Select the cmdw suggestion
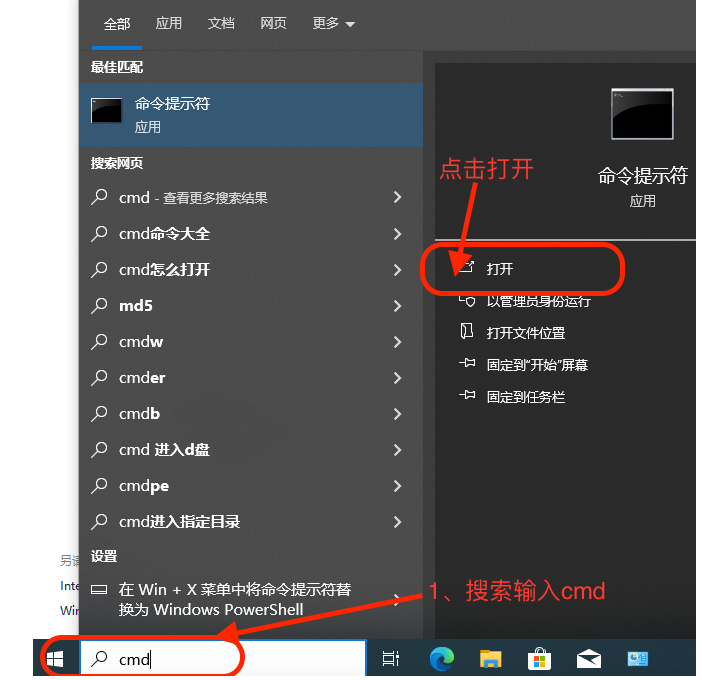 click(251, 342)
